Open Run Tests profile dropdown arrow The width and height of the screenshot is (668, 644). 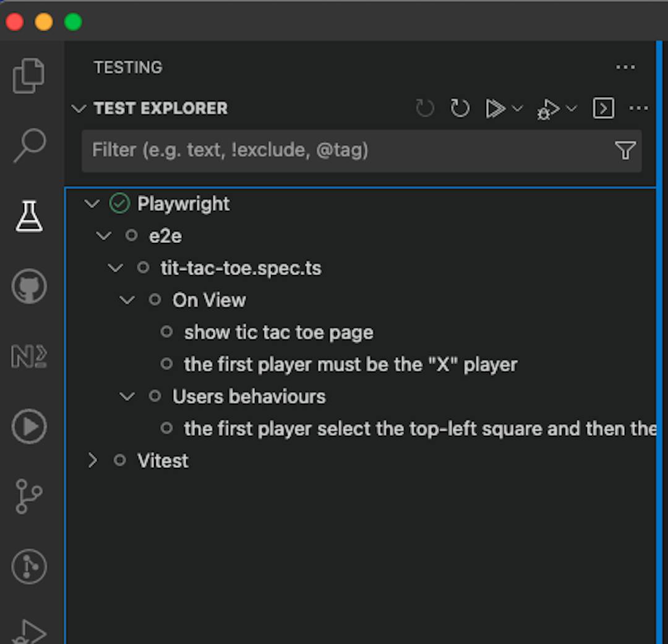tap(518, 109)
